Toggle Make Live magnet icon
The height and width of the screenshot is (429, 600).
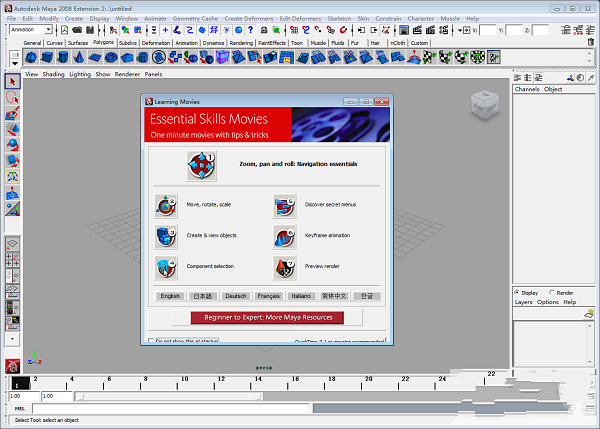(x=343, y=29)
